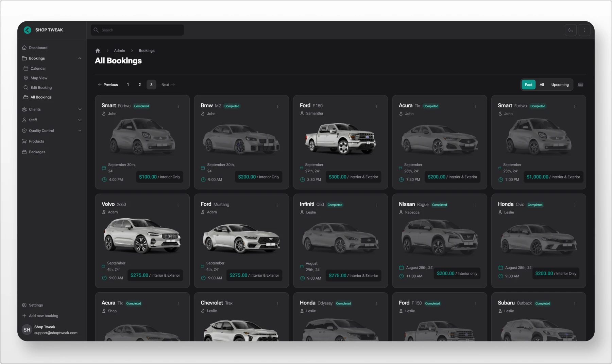This screenshot has height=364, width=612.
Task: Go to Next page
Action: point(168,85)
